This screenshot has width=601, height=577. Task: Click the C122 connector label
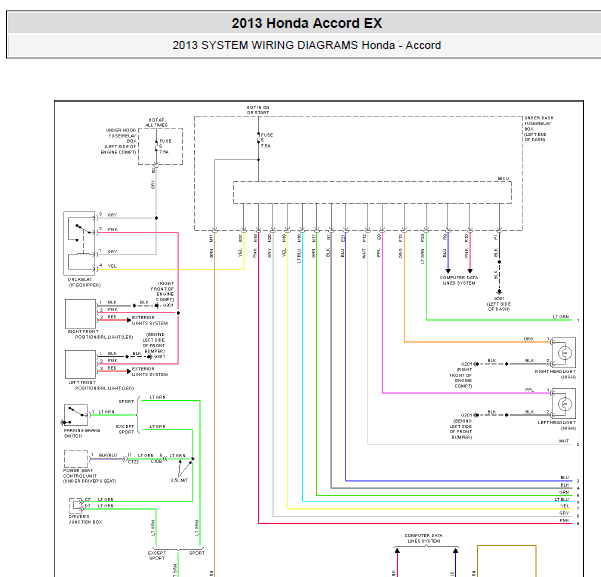click(133, 462)
